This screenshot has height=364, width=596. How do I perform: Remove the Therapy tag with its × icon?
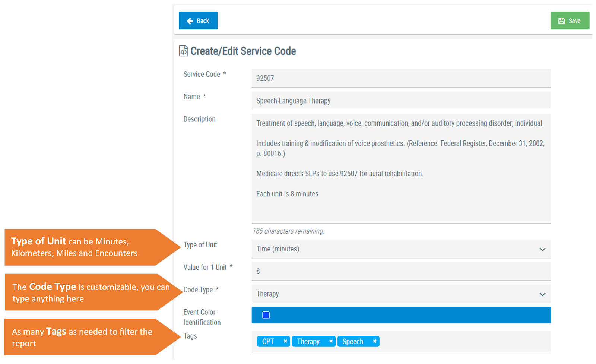pos(331,341)
